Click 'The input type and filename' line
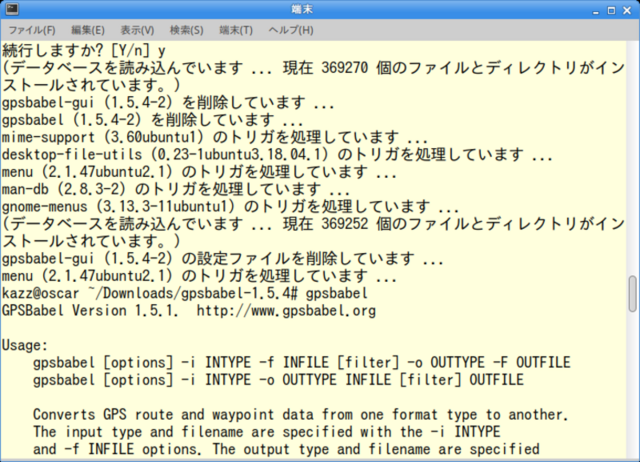Screen dimensions: 640x462 tap(267, 432)
